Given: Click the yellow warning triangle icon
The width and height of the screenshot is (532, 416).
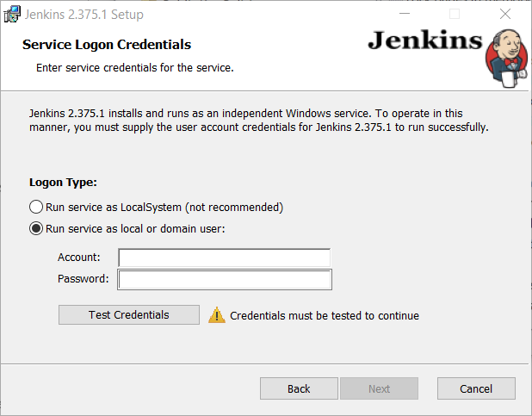Looking at the screenshot, I should pos(217,315).
